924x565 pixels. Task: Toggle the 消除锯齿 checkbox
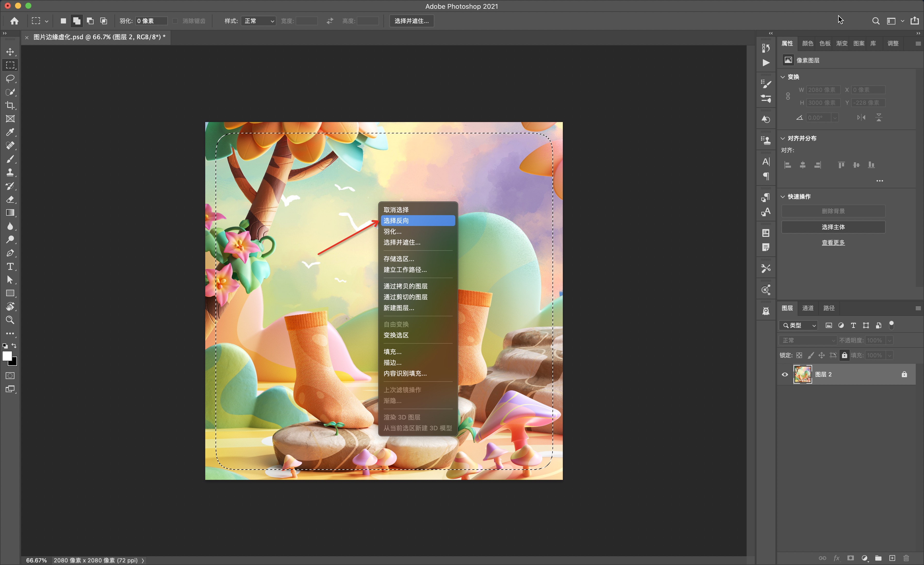(175, 21)
